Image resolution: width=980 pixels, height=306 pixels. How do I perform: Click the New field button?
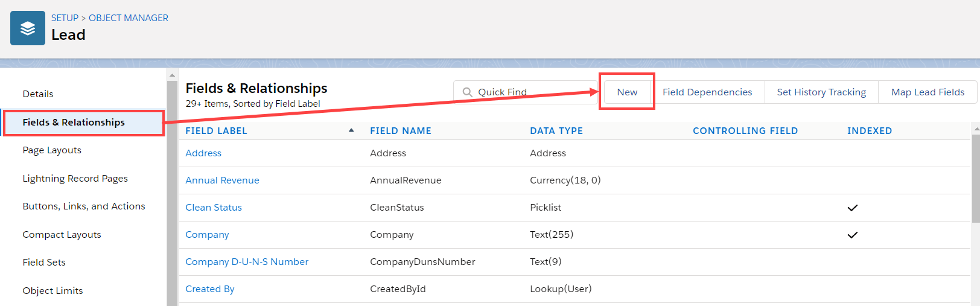[627, 92]
